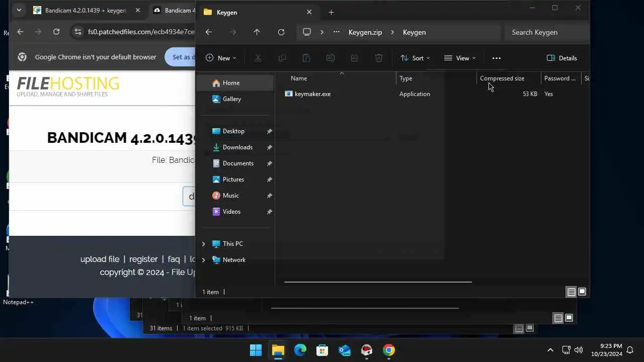Click the Cut scissors icon
The image size is (644, 362).
pos(258,58)
